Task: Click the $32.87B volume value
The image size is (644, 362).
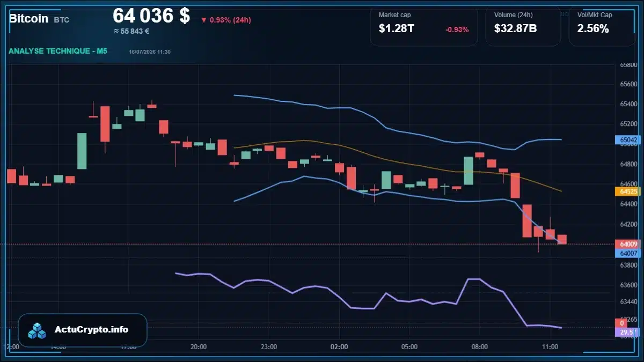Action: tap(516, 29)
